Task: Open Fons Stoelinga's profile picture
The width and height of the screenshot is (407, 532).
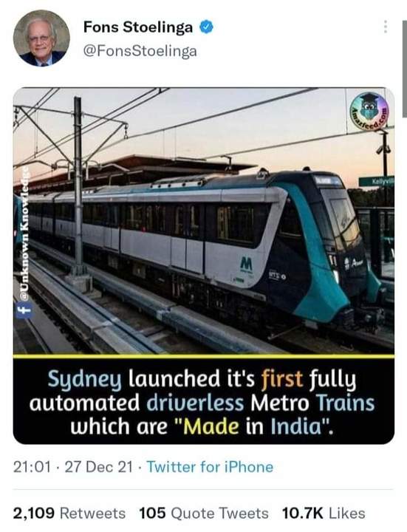Action: 41,38
